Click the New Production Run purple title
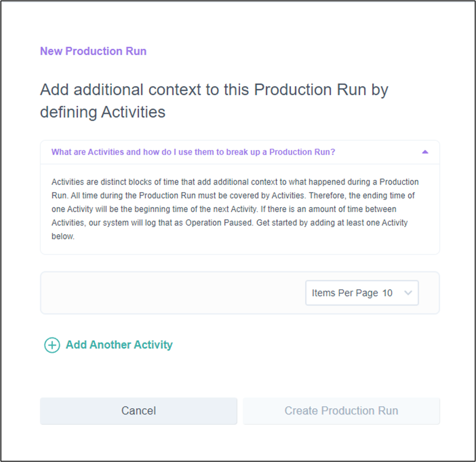 [x=93, y=51]
